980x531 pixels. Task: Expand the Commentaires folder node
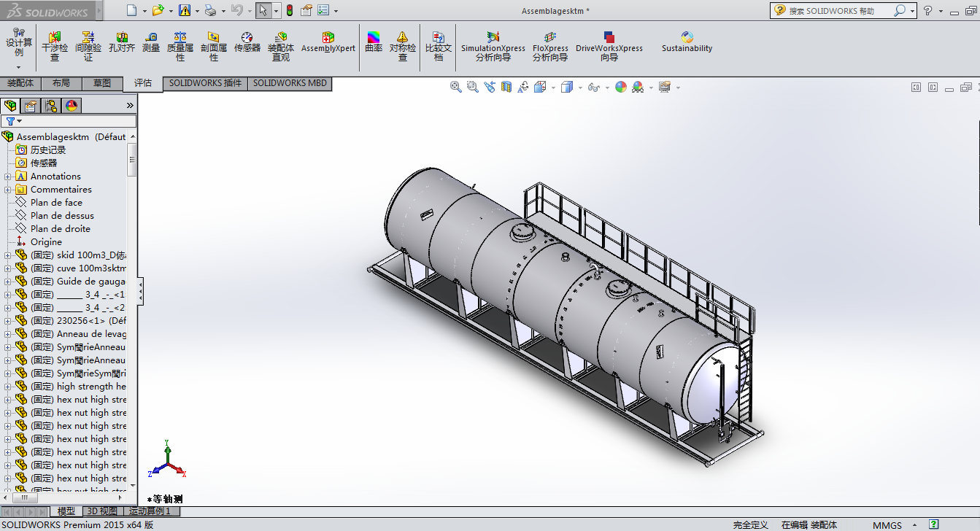pos(8,190)
